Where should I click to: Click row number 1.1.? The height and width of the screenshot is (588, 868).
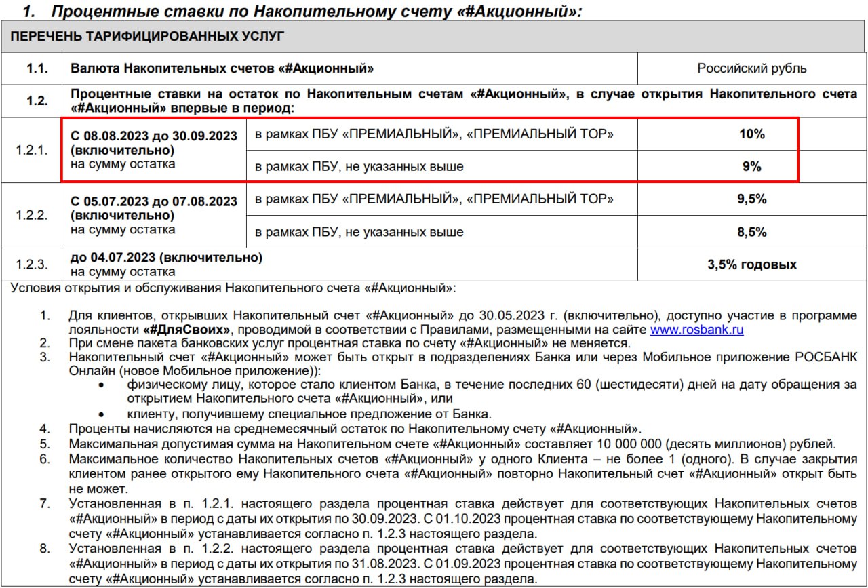(x=37, y=69)
